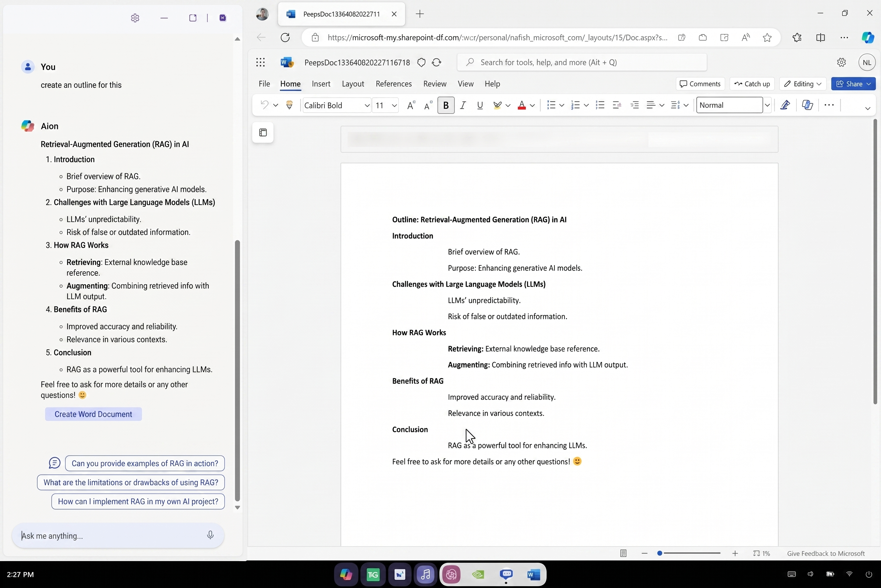This screenshot has height=588, width=881.
Task: Select suggestion about examples of RAG in action
Action: 145,463
